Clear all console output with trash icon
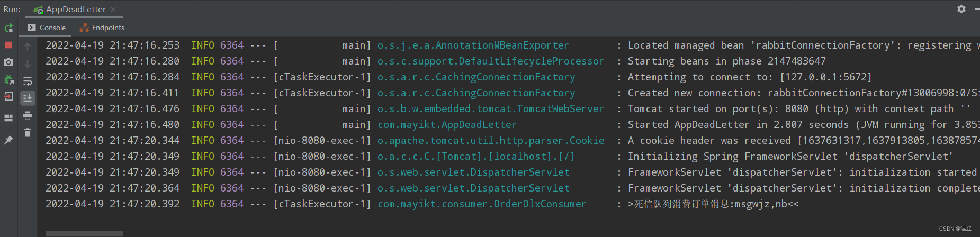 tap(28, 133)
